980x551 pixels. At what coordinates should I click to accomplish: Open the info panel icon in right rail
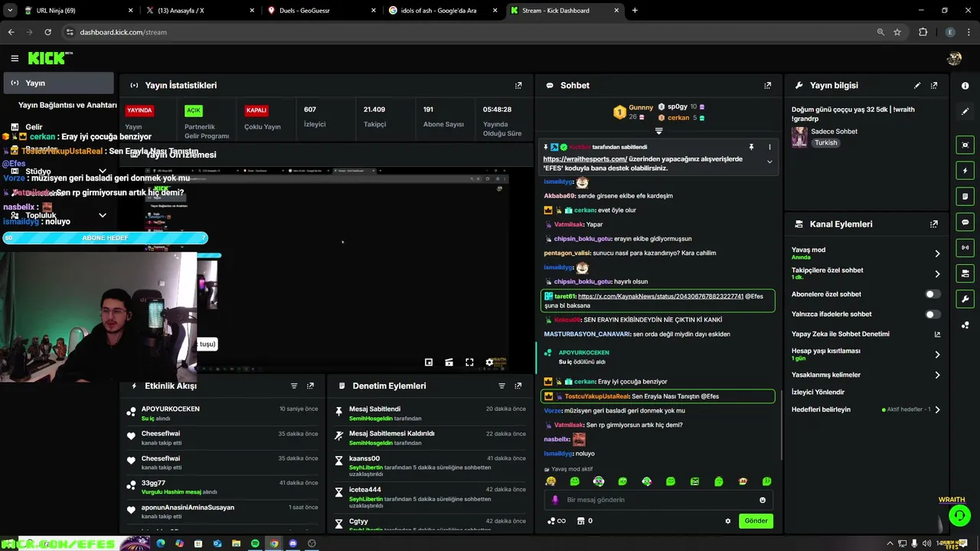[965, 86]
